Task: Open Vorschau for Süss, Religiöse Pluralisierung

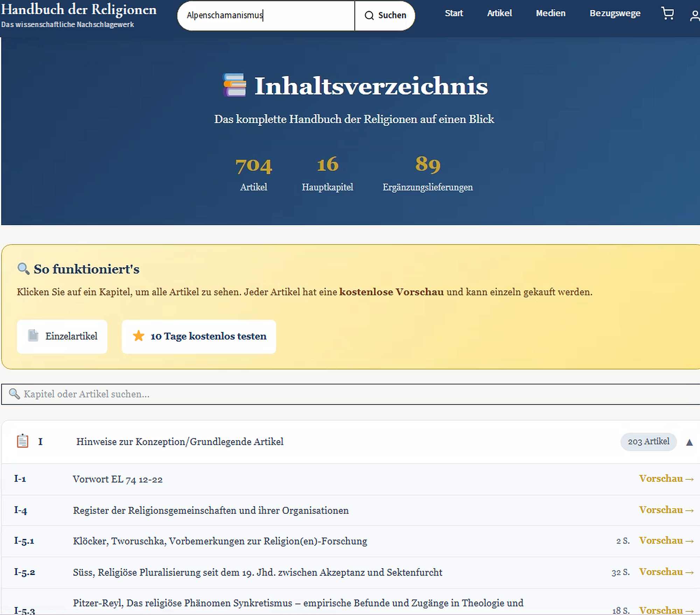Action: pyautogui.click(x=666, y=572)
